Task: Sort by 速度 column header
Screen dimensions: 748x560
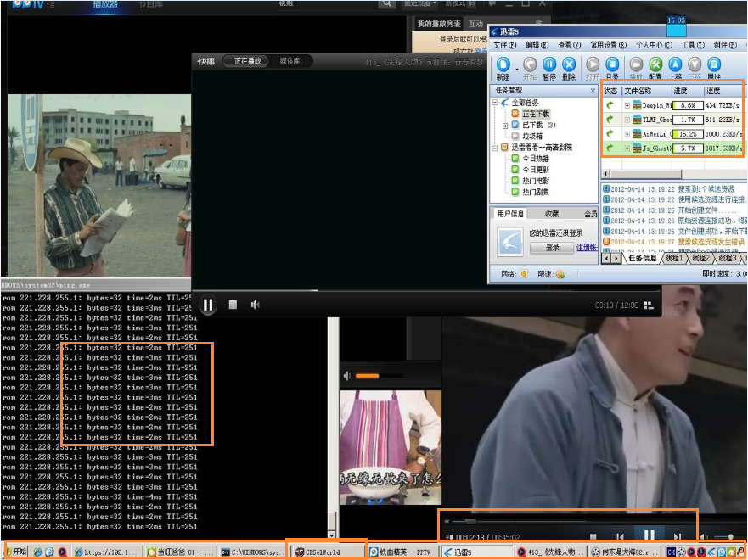Action: (x=723, y=91)
